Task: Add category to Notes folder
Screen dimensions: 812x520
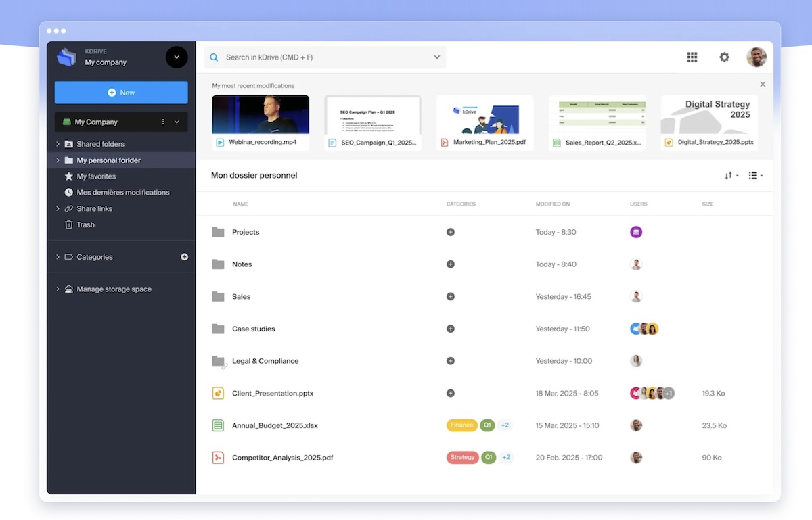Action: click(451, 264)
